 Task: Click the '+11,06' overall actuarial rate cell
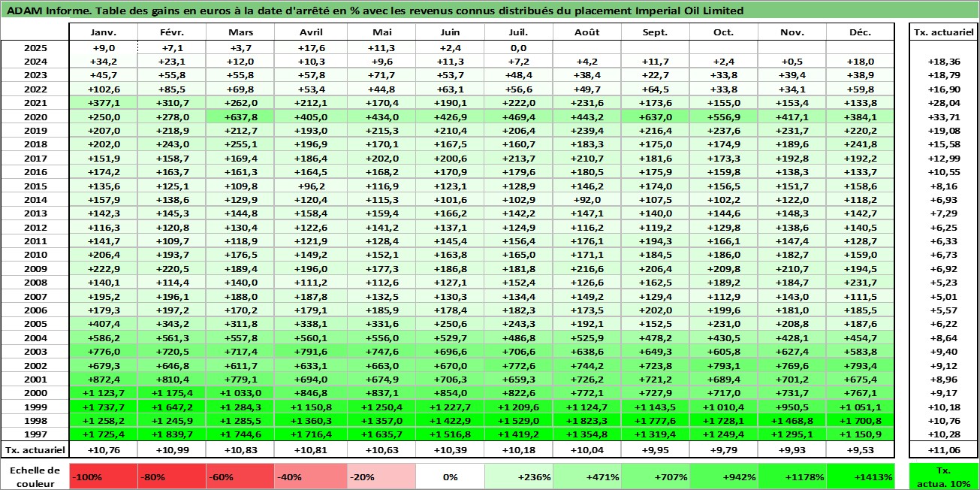click(x=944, y=449)
